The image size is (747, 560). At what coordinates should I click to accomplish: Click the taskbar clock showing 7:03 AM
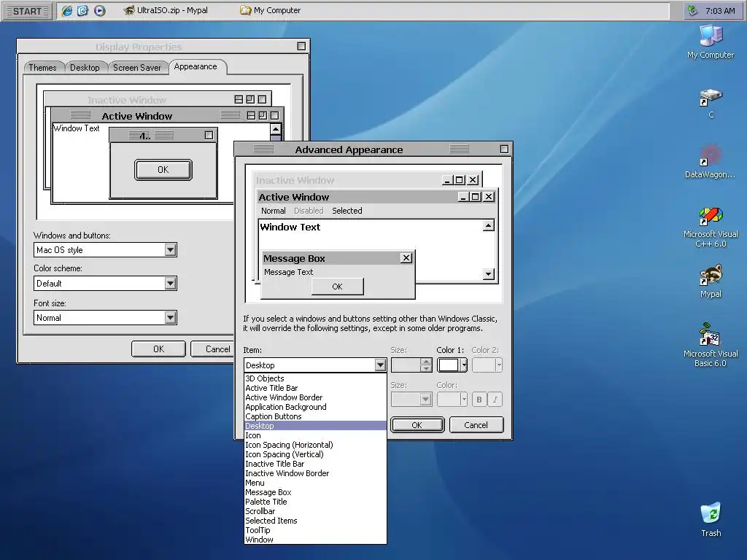click(x=720, y=10)
